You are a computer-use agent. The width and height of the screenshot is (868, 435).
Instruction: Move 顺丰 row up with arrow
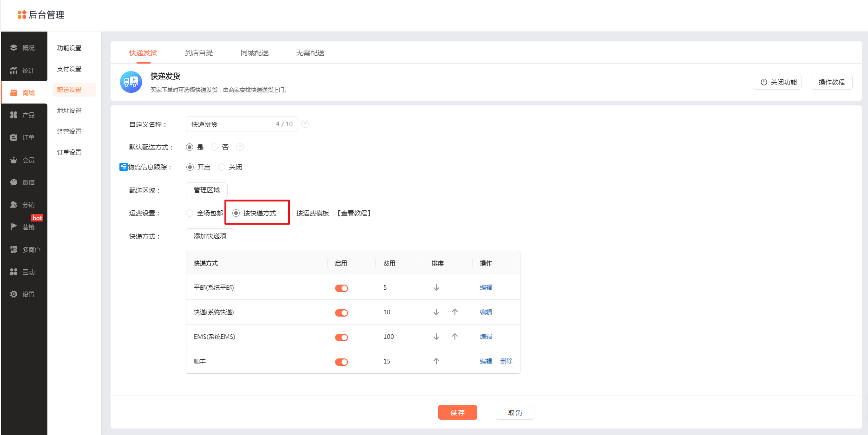point(436,361)
